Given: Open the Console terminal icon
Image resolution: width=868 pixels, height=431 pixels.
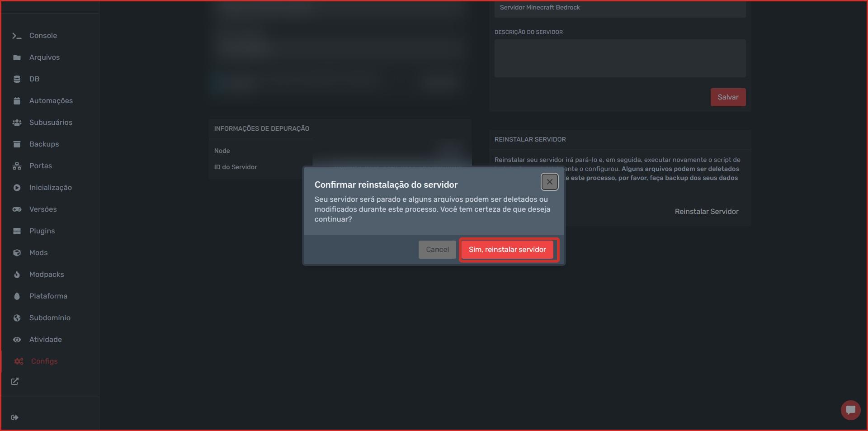Looking at the screenshot, I should pyautogui.click(x=17, y=36).
